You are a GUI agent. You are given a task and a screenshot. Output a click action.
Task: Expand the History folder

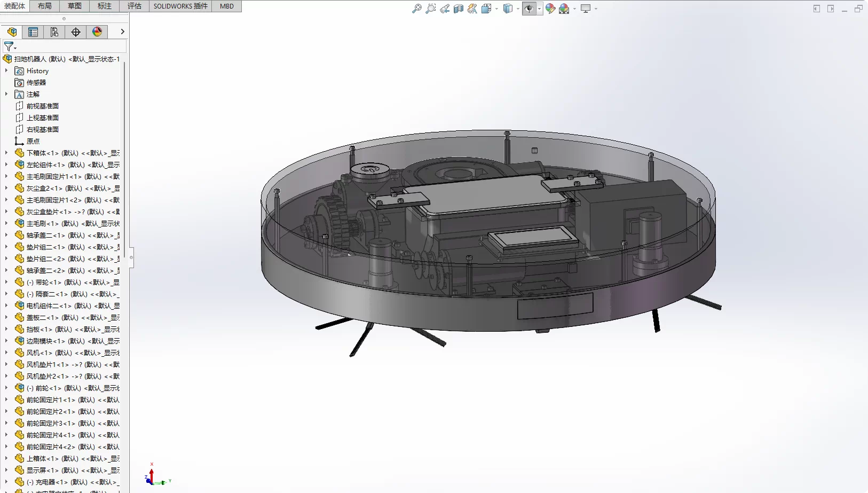(6, 71)
